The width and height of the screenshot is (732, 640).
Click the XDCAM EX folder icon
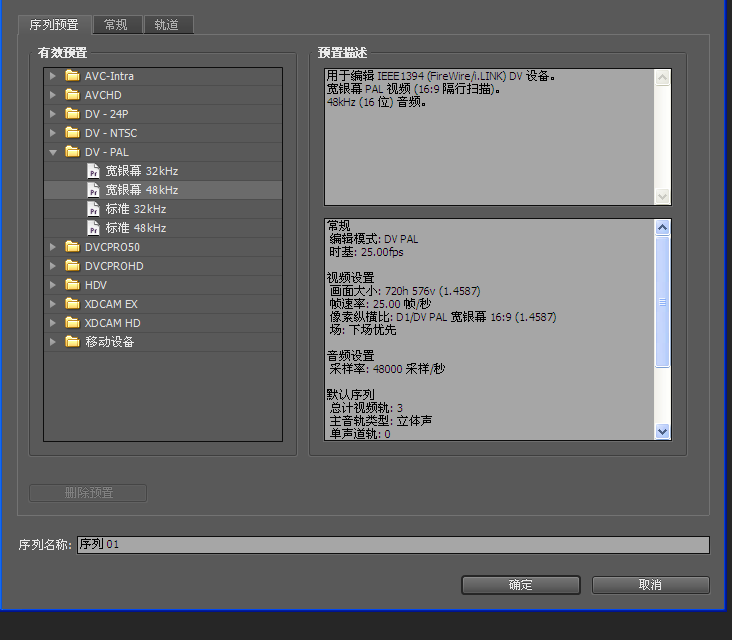[72, 304]
